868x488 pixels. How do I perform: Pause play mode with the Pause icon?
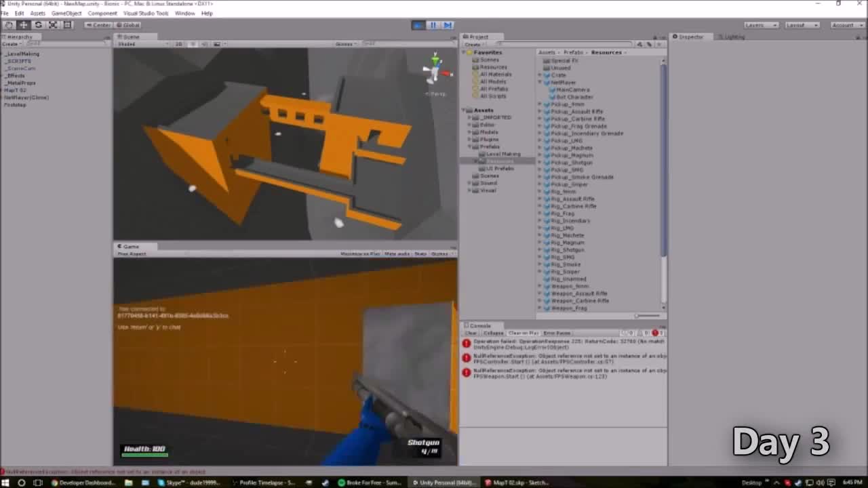point(433,24)
